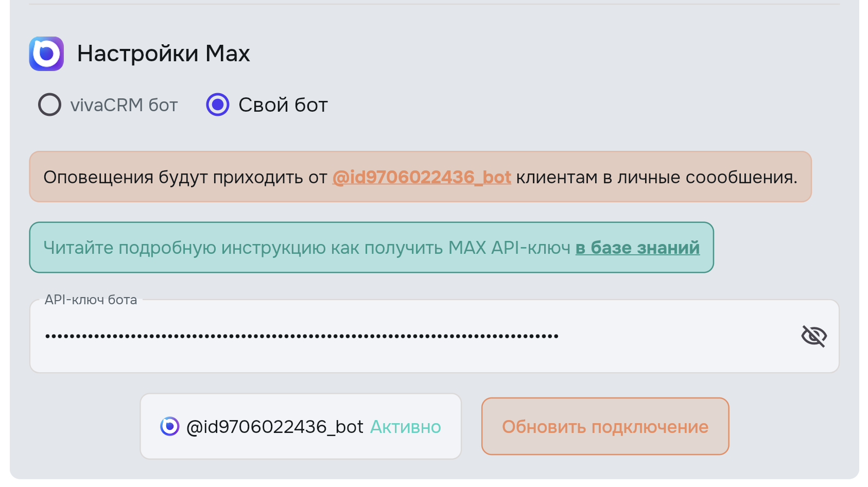
Task: Select the vivaCRM бот radio button
Action: pos(50,105)
